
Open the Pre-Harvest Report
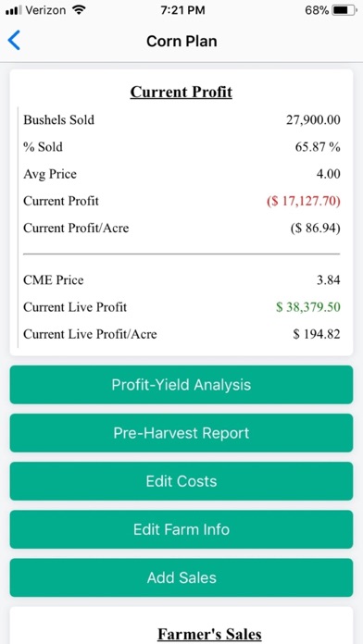tap(181, 433)
